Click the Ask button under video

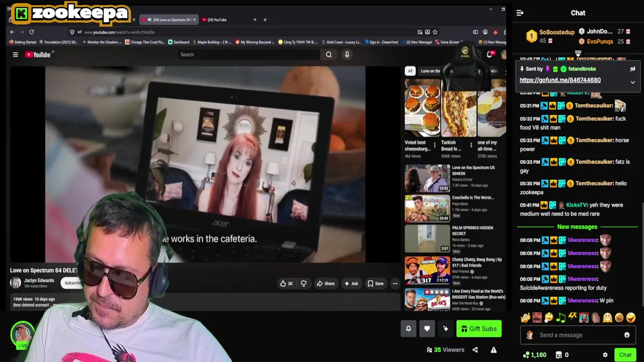point(351,284)
